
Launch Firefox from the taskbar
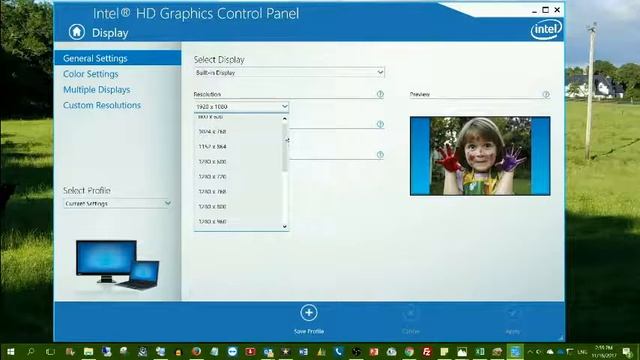coord(196,351)
